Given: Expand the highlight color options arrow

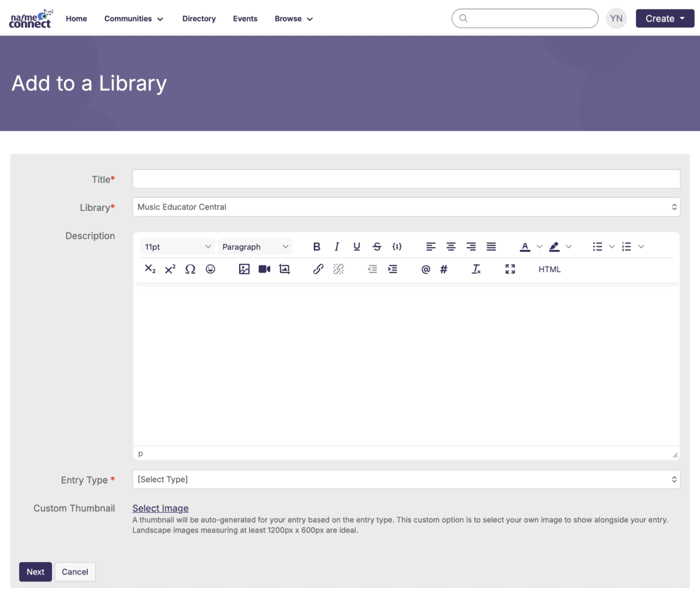Looking at the screenshot, I should click(x=569, y=246).
